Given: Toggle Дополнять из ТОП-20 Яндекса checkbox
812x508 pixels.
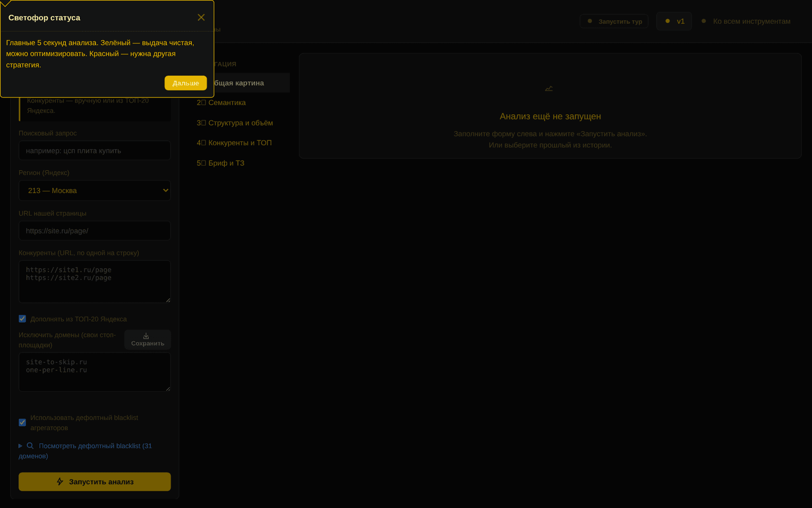Looking at the screenshot, I should (22, 319).
